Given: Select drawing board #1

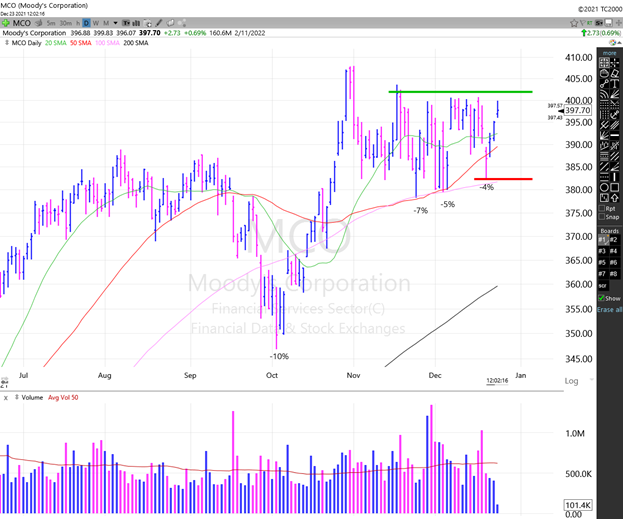Looking at the screenshot, I should [x=603, y=240].
